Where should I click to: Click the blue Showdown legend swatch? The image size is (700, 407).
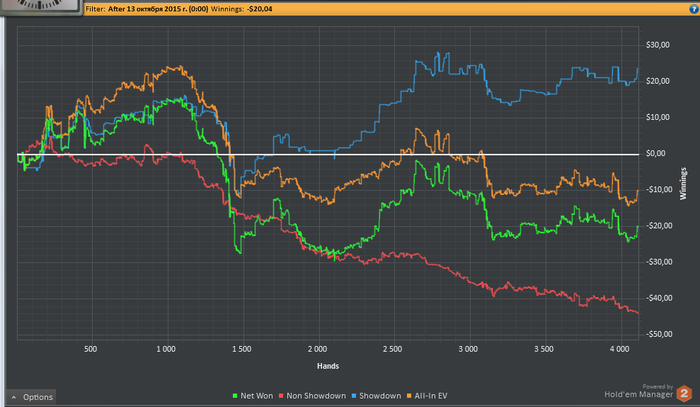coord(354,396)
